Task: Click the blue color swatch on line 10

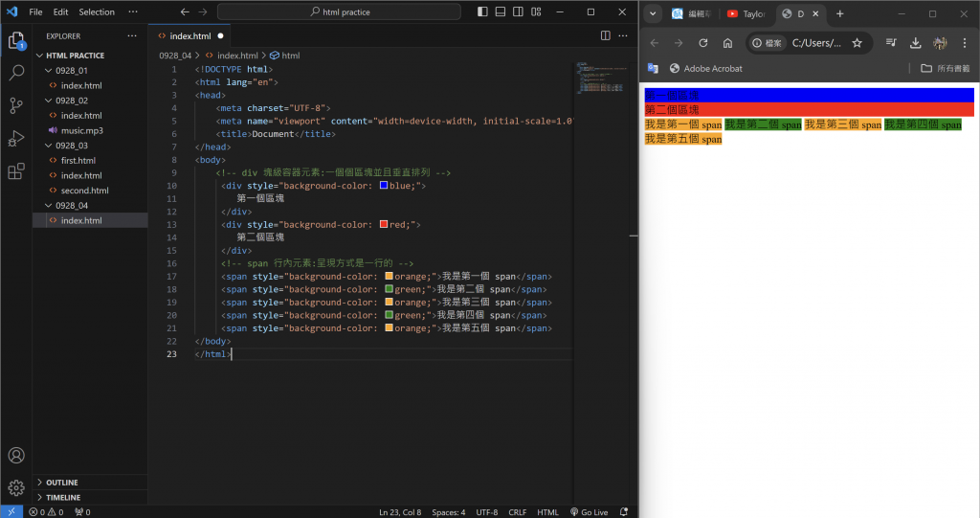Action: tap(384, 185)
